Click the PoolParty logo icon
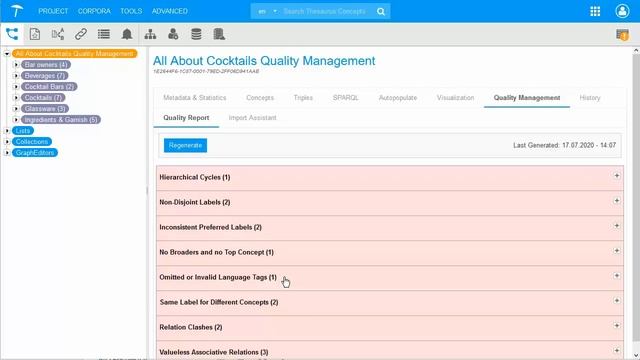Viewport: 640px width, 360px height. [16, 11]
